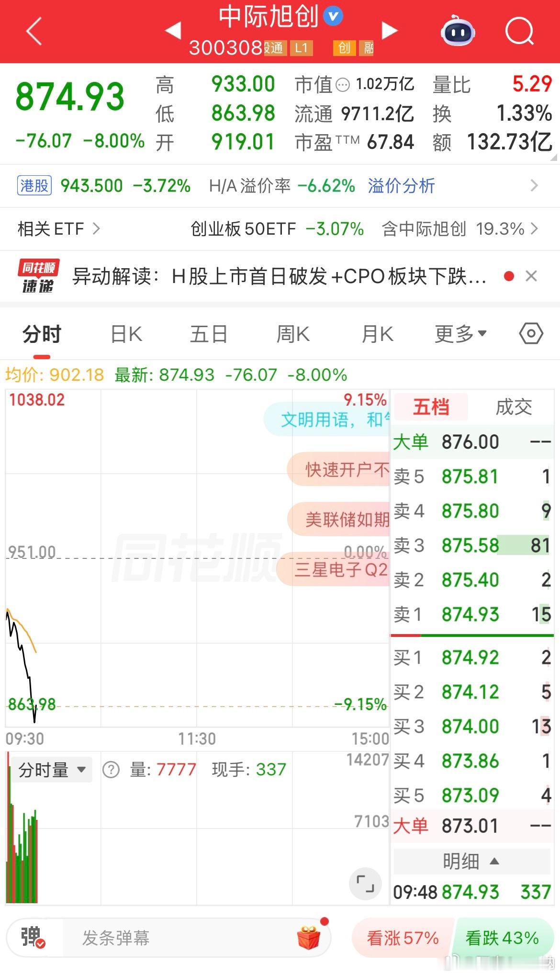Go to previous stock with left triangle
The image size is (560, 976).
click(x=173, y=30)
